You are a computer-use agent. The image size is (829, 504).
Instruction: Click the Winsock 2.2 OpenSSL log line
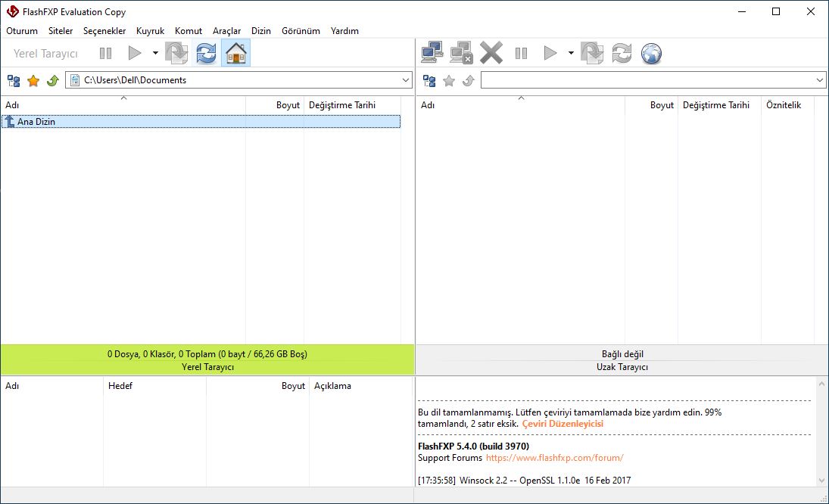(x=524, y=481)
